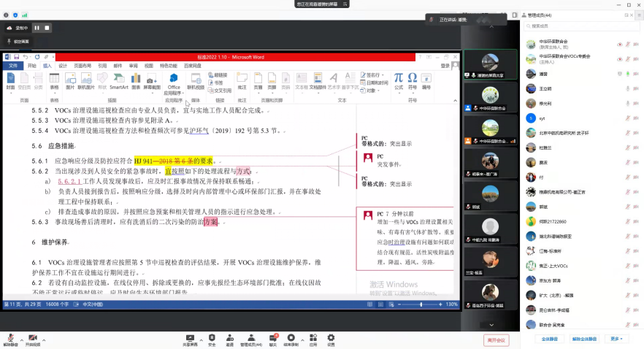
Task: Toggle microphone with 解除静音 button
Action: click(x=11, y=340)
